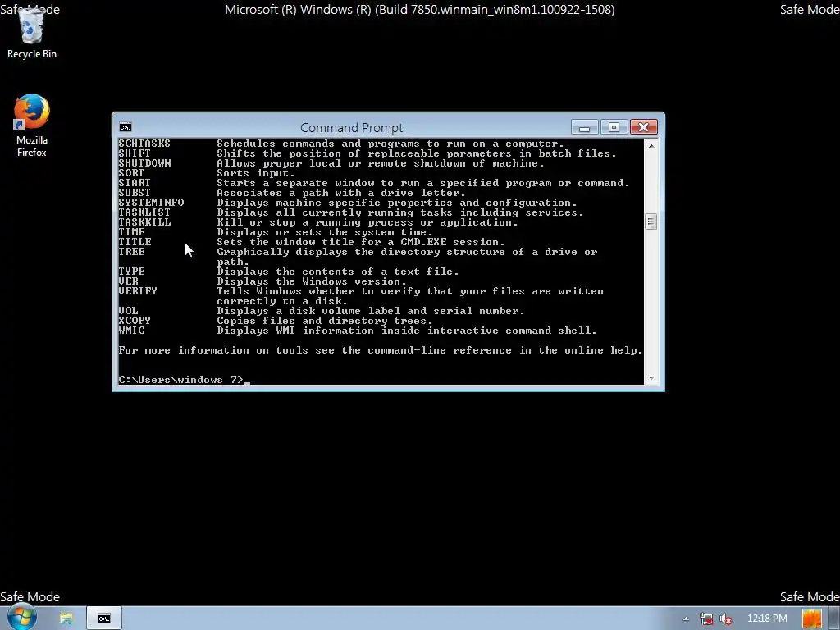Click the TITLE command name

click(x=135, y=242)
